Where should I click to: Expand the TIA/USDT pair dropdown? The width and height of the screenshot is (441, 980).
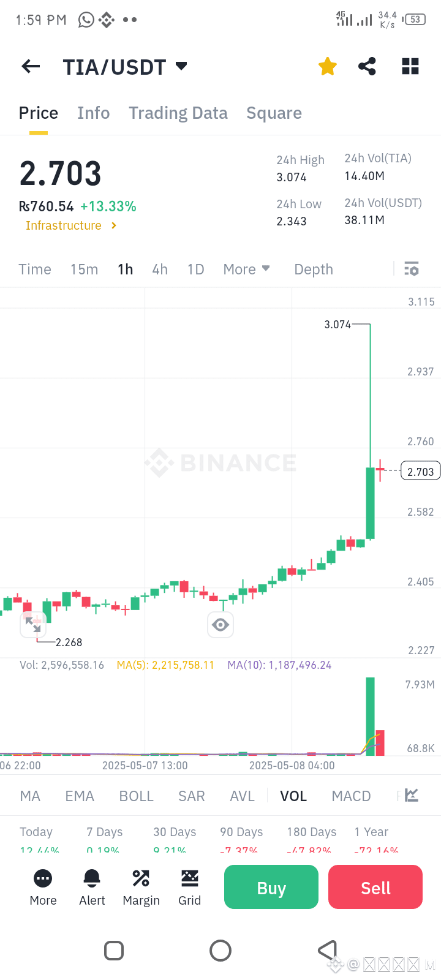tap(181, 66)
